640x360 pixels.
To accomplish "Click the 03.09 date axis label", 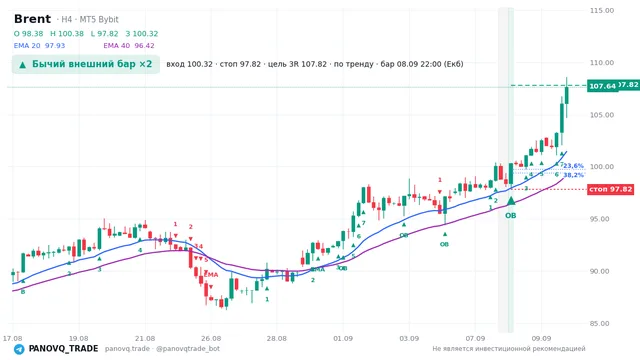I will pos(409,338).
